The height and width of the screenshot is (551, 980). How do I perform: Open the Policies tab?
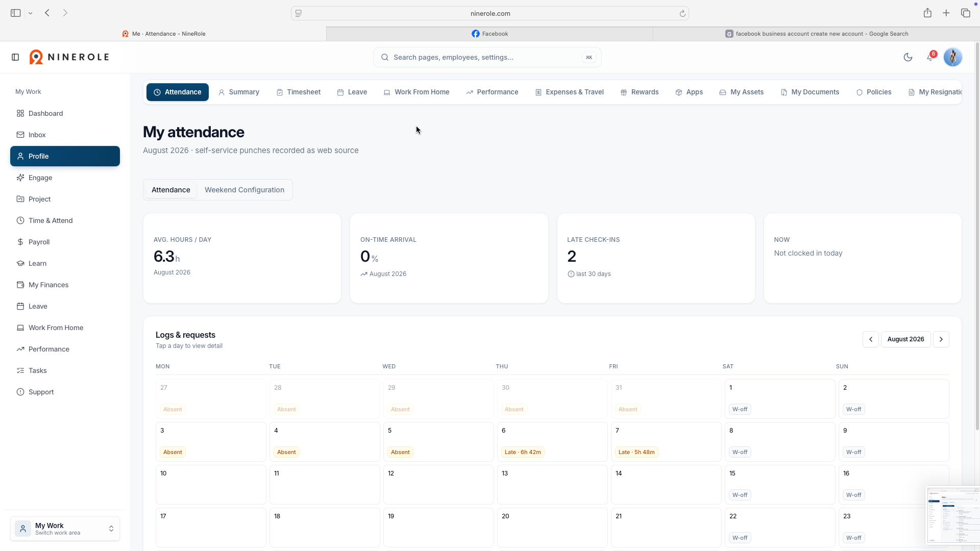pos(873,92)
